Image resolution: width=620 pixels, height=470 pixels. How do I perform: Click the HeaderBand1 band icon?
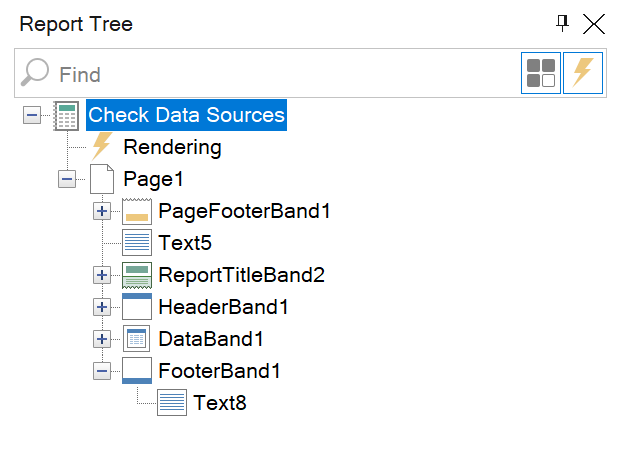tap(136, 307)
